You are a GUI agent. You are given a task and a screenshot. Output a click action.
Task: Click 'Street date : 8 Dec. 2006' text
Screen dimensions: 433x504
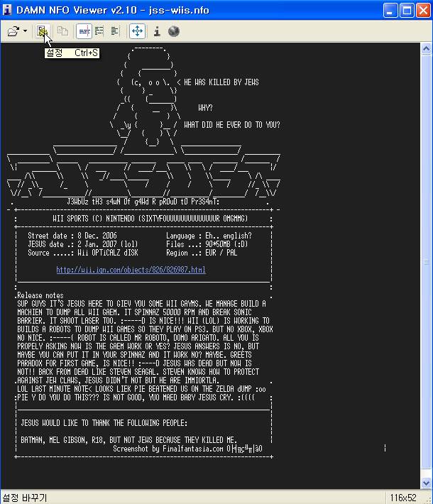coord(72,236)
